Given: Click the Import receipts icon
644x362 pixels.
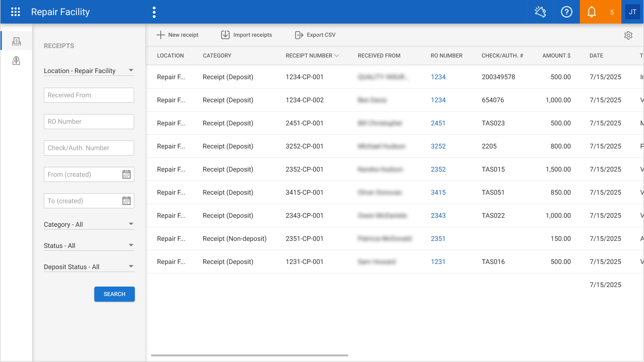Looking at the screenshot, I should [x=225, y=35].
